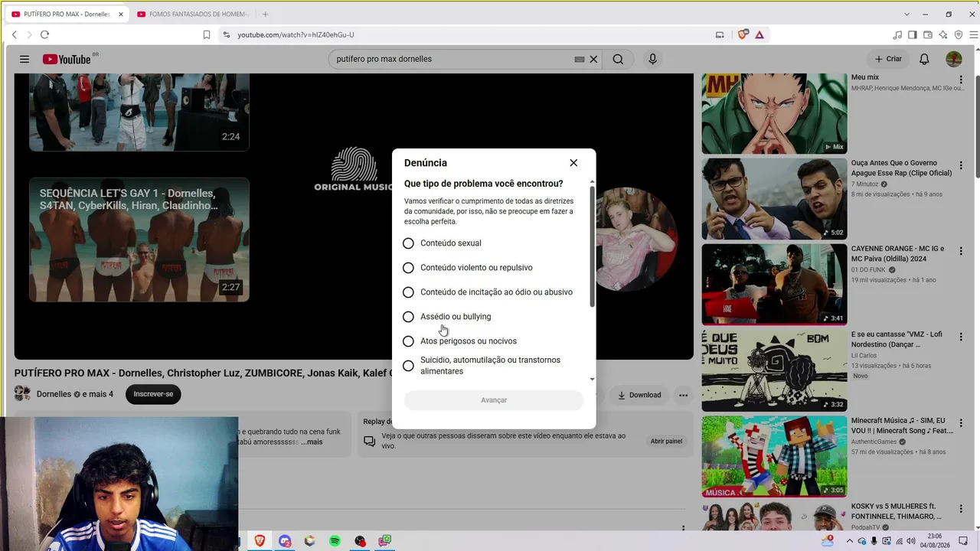Open YouTube notifications bell
This screenshot has height=551, width=980.
(924, 59)
